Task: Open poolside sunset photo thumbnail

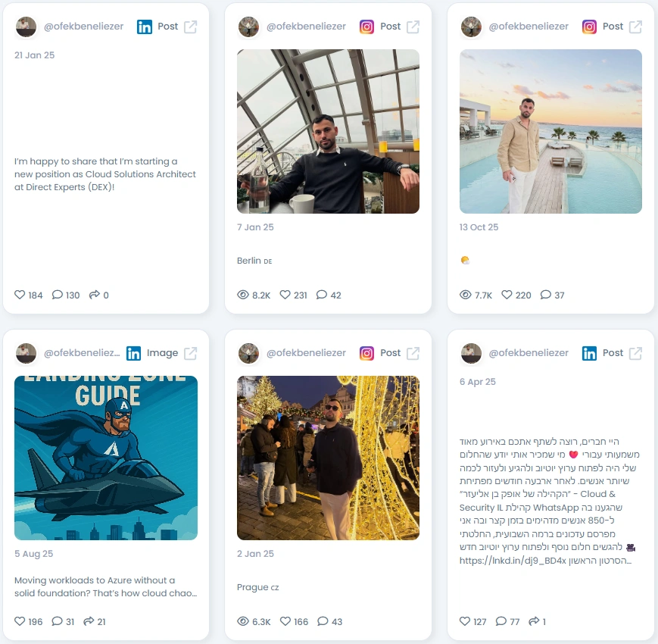Action: 550,131
